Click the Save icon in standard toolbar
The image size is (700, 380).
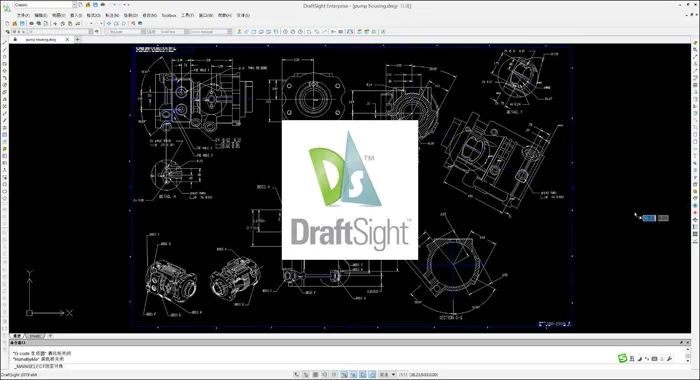pos(22,23)
